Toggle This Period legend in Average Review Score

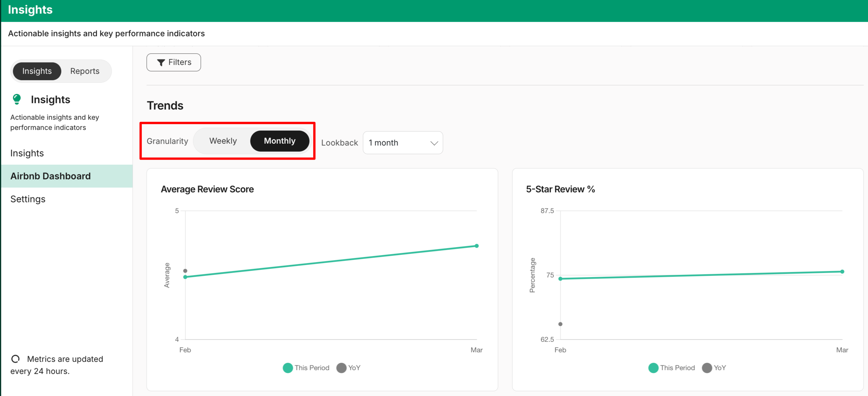coord(306,368)
